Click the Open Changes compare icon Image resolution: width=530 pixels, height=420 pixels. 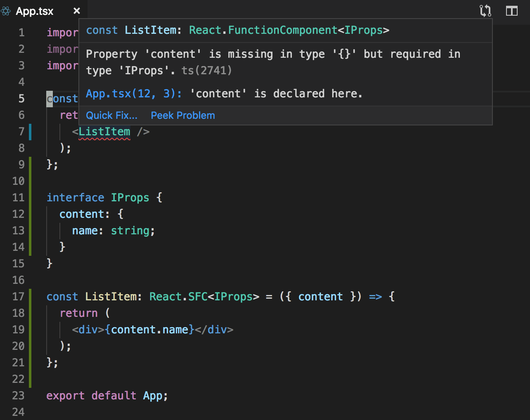[485, 11]
